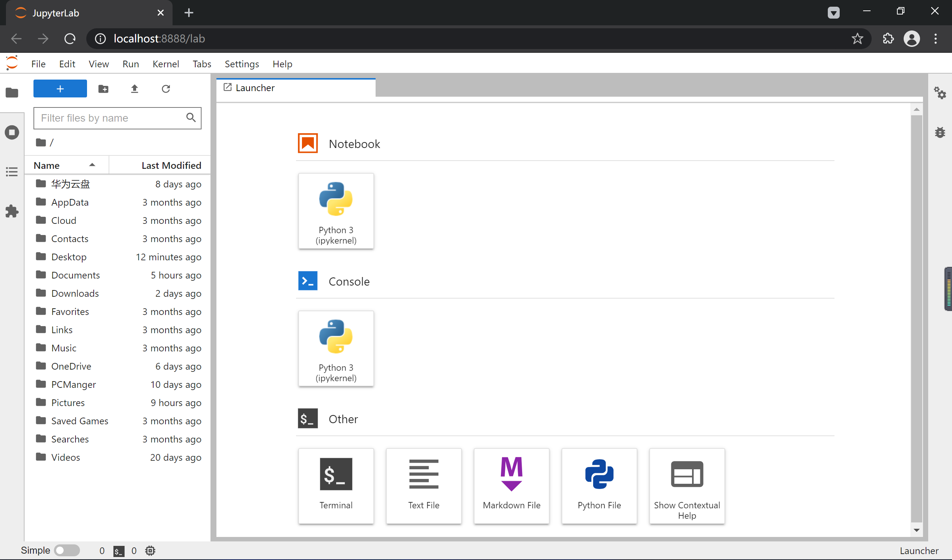Viewport: 952px width, 560px height.
Task: Click the Upload Files arrow icon
Action: (x=135, y=89)
